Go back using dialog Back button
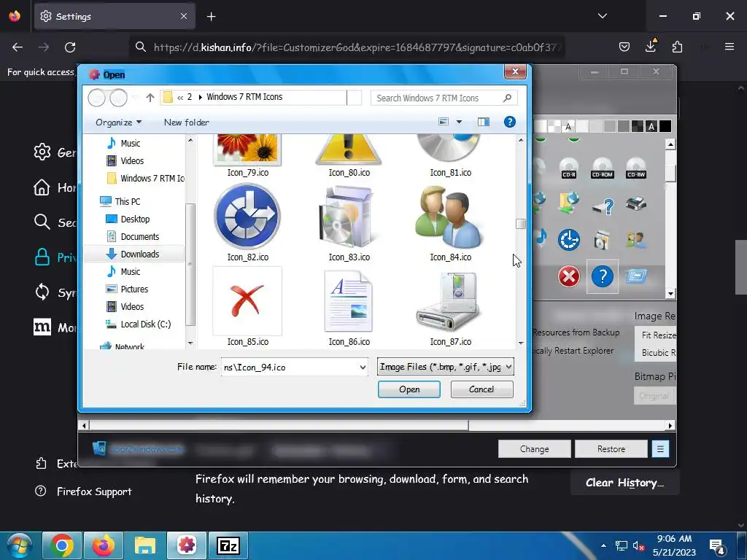 pos(97,98)
